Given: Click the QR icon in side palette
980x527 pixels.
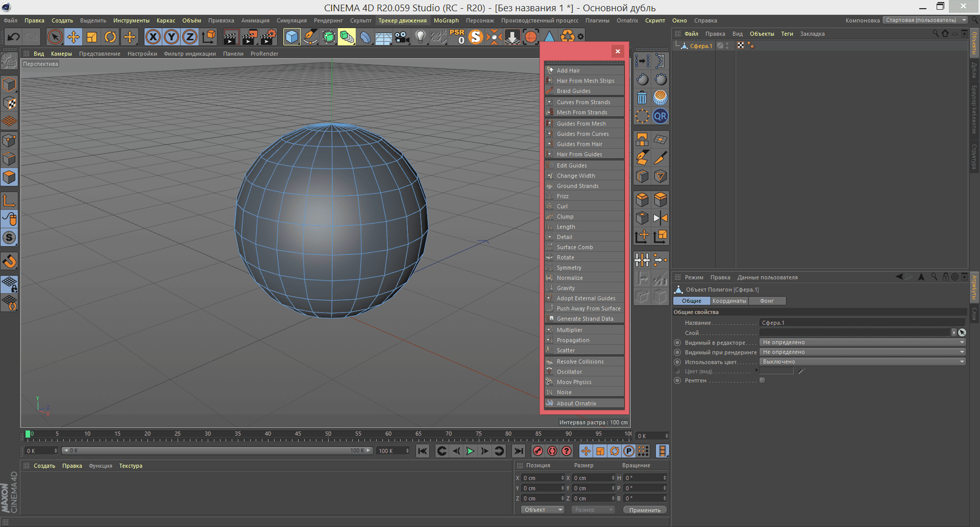Looking at the screenshot, I should [x=660, y=116].
